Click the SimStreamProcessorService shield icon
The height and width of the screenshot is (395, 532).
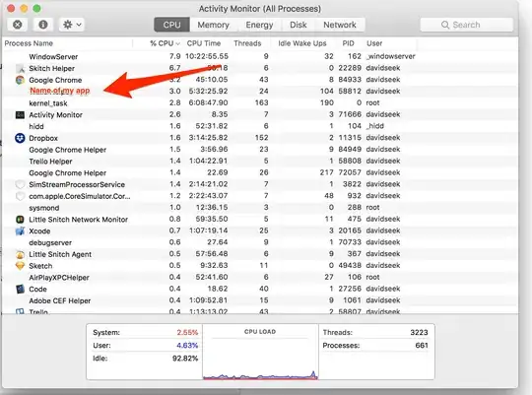click(x=20, y=184)
